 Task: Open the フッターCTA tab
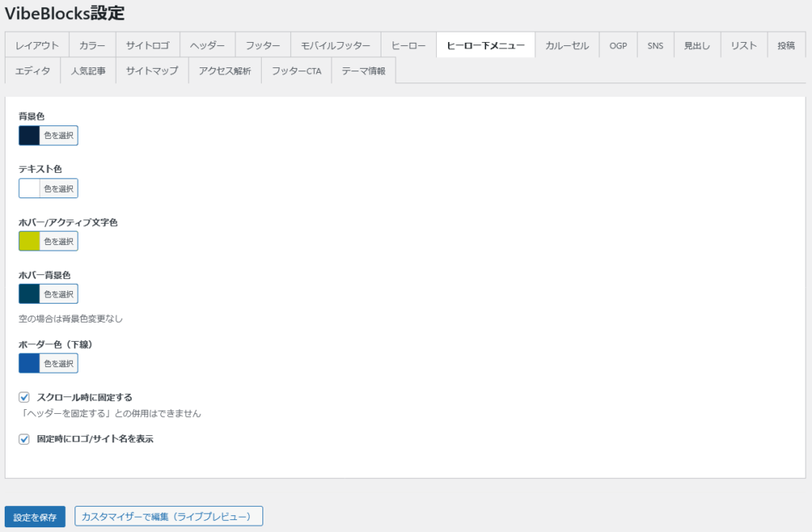(297, 71)
